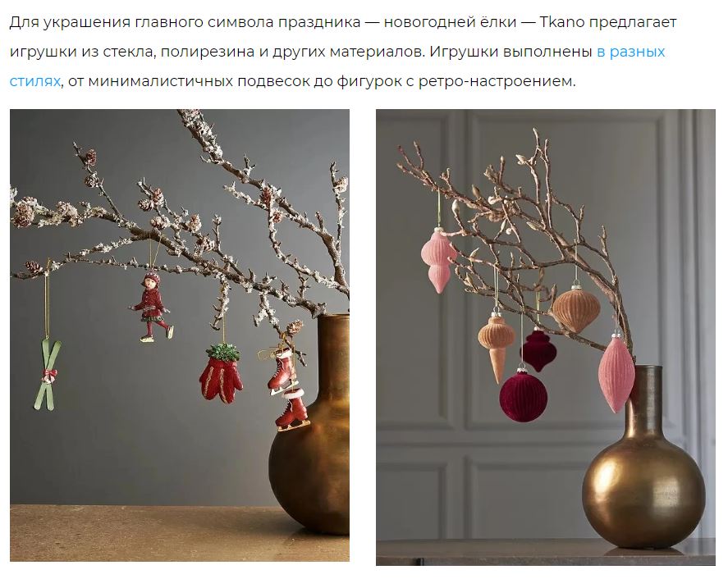The width and height of the screenshot is (728, 579).
Task: Click the green skis ornament
Action: (47, 375)
